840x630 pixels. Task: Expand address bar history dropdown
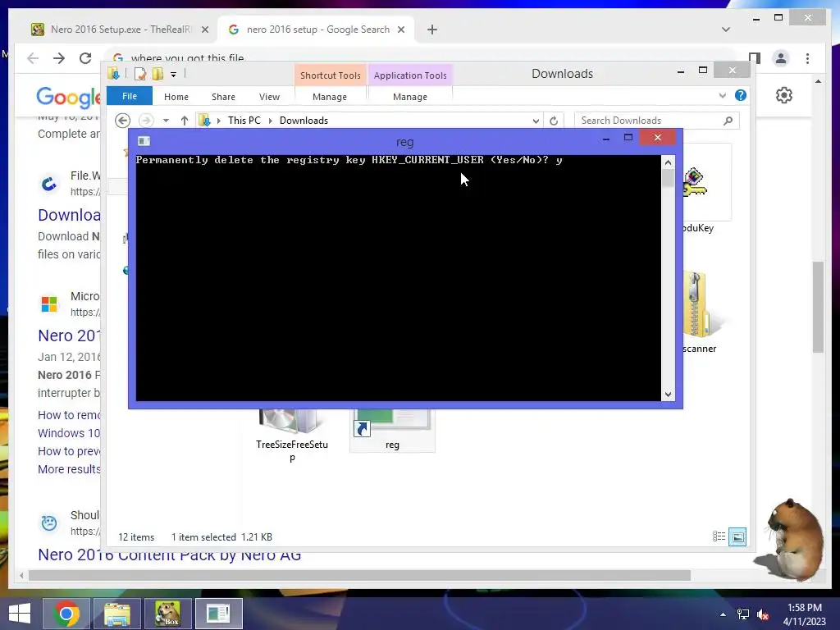(536, 121)
